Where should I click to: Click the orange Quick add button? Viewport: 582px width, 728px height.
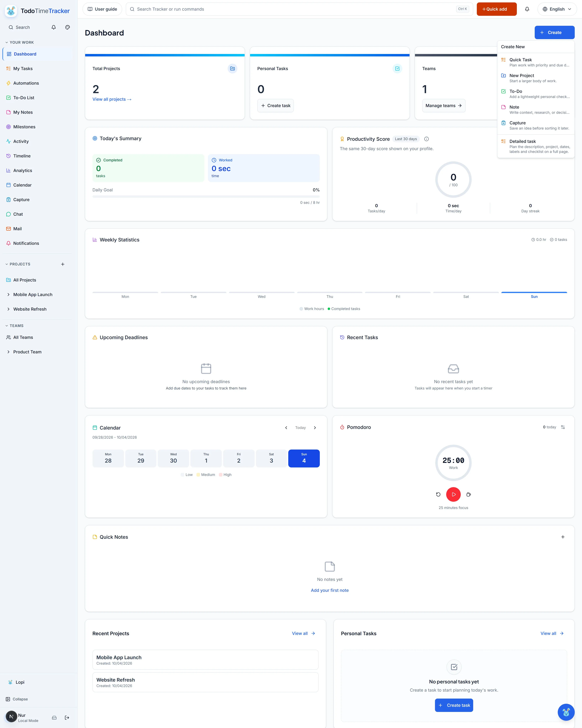click(x=497, y=9)
